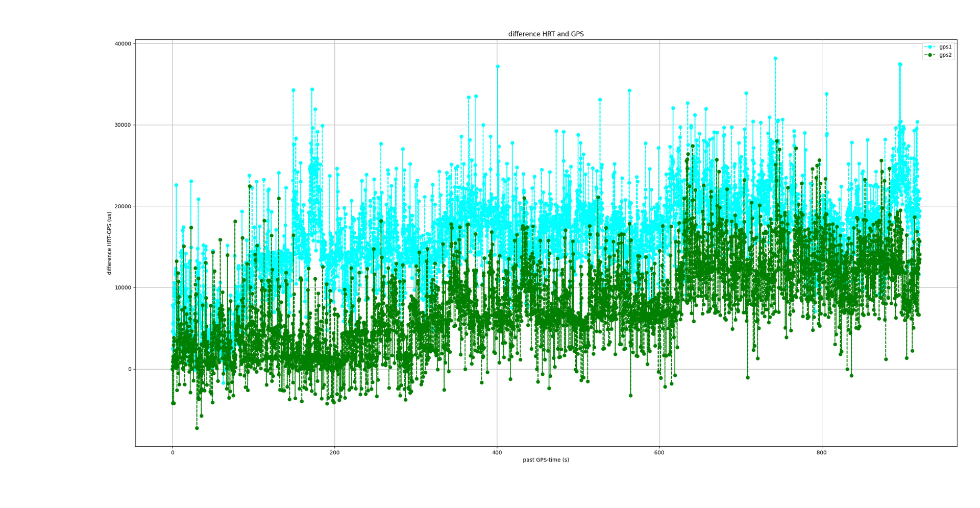The image size is (980, 508).
Task: Click the 200 x-axis tick label
Action: click(334, 453)
